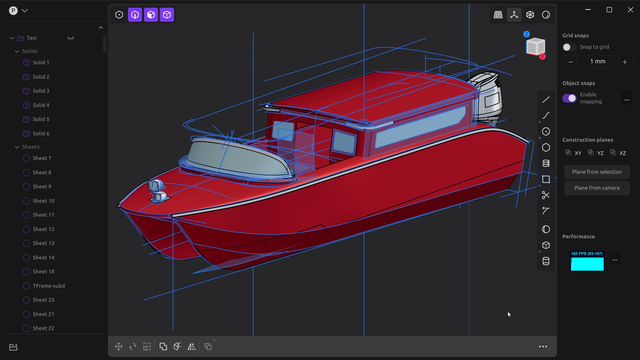Toggle control-point selection mode
640x360 pixels.
(x=119, y=15)
